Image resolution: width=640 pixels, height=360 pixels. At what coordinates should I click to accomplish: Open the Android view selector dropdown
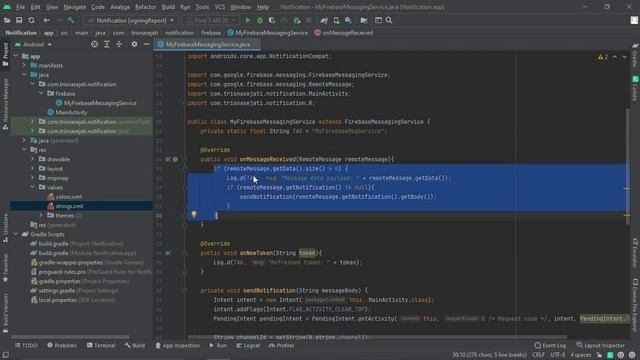click(34, 44)
